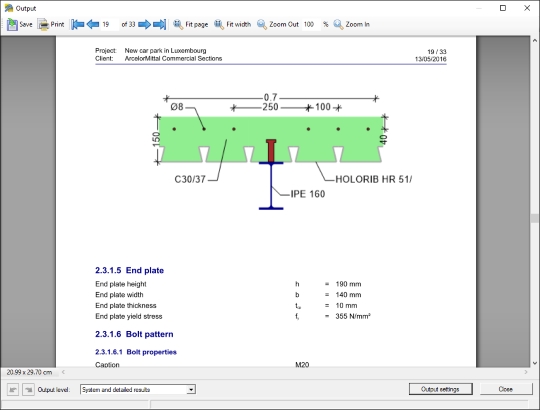This screenshot has height=410, width=540.
Task: Open Output settings
Action: pos(440,389)
